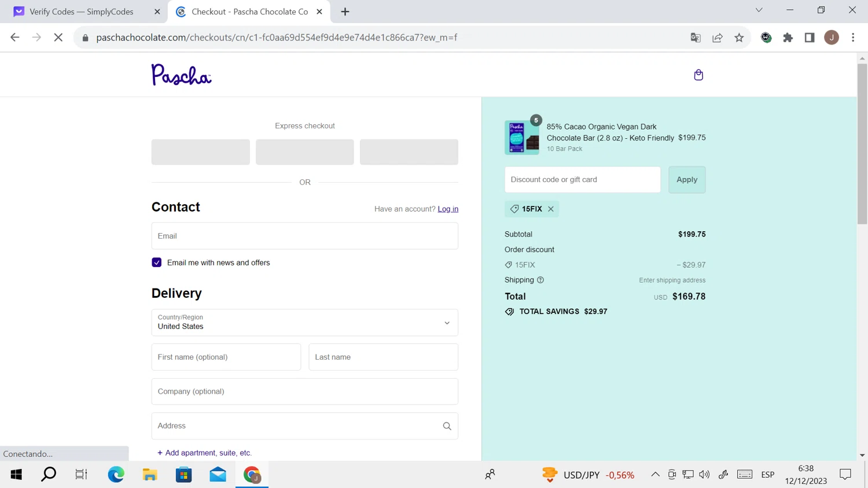Open the Chrome three-dot menu
The width and height of the screenshot is (868, 488).
point(853,38)
